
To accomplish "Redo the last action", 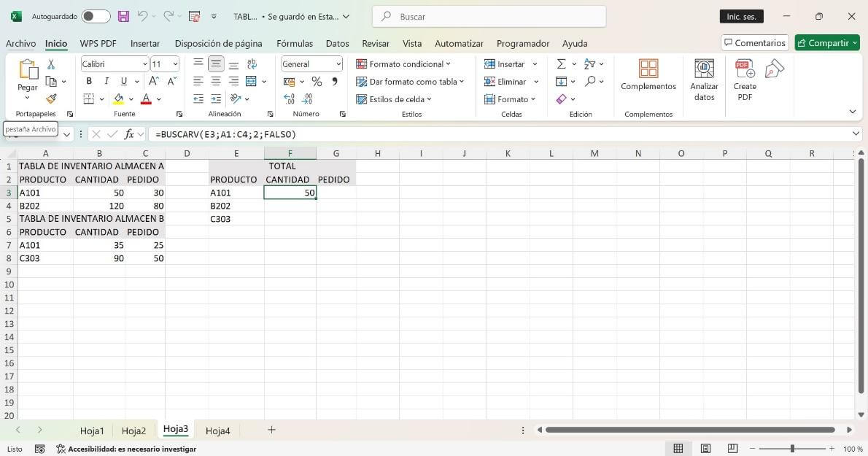I will (168, 17).
